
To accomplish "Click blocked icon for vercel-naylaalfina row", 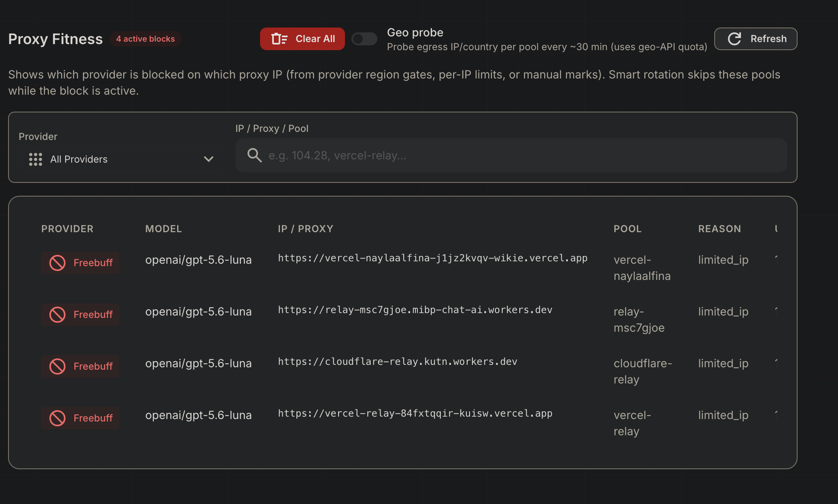I will pyautogui.click(x=57, y=263).
